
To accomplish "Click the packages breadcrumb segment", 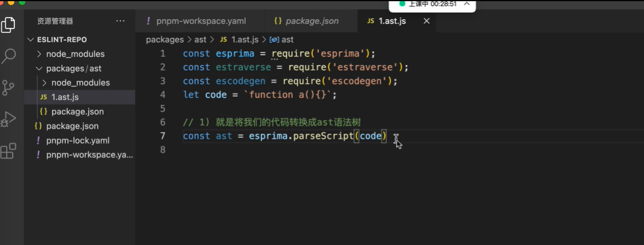I will tap(165, 39).
